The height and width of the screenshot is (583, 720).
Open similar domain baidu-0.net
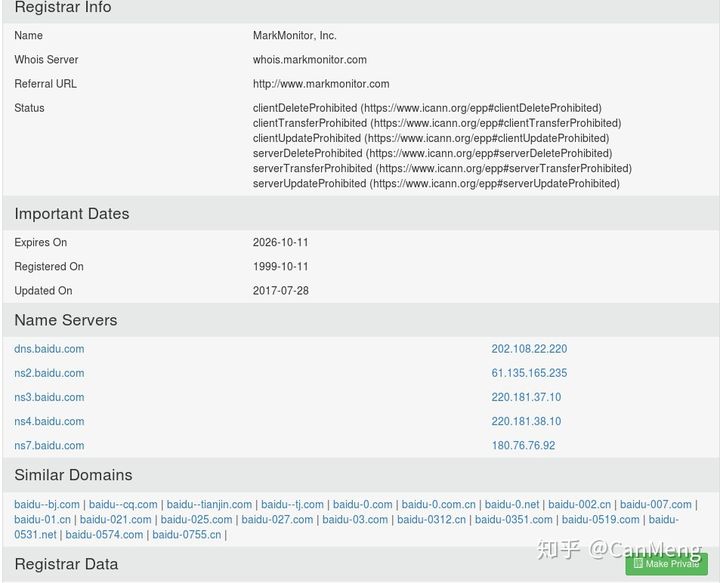click(512, 505)
